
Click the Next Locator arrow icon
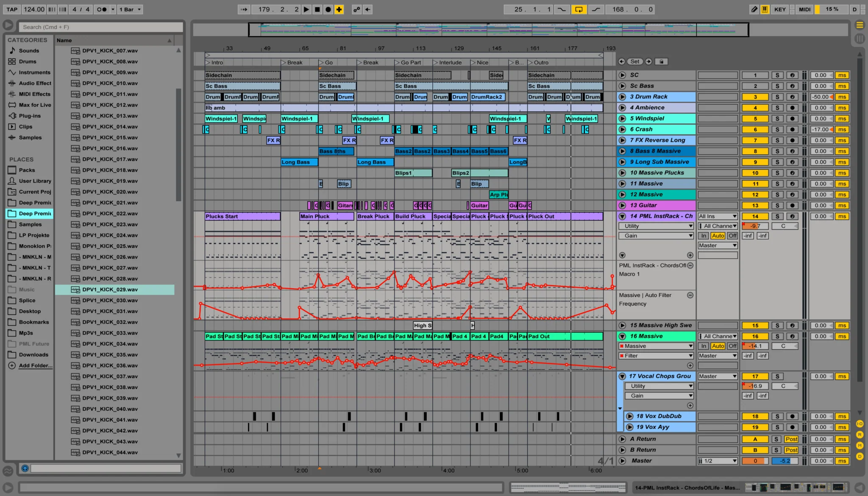point(648,61)
